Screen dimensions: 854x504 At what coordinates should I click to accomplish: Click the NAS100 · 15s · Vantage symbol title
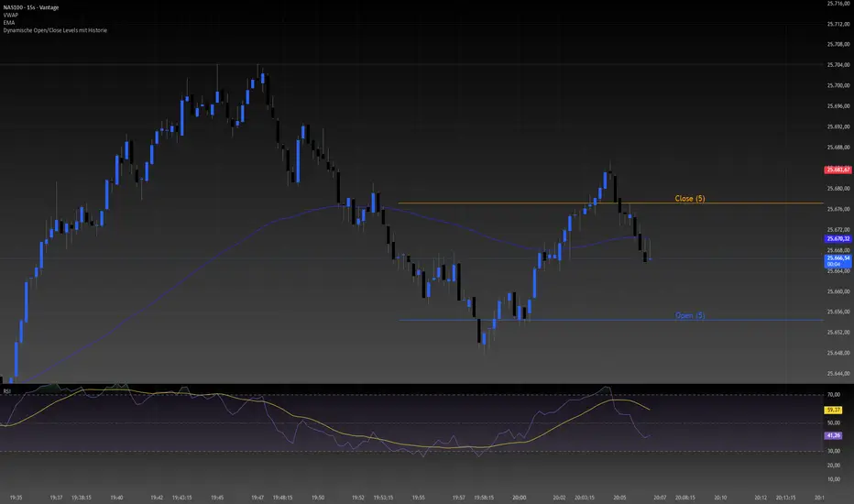point(31,7)
